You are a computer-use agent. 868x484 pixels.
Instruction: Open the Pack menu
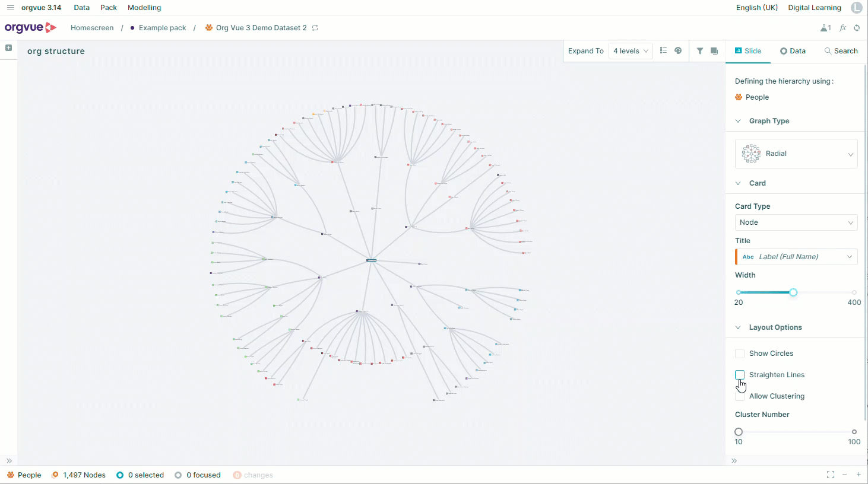click(x=109, y=8)
